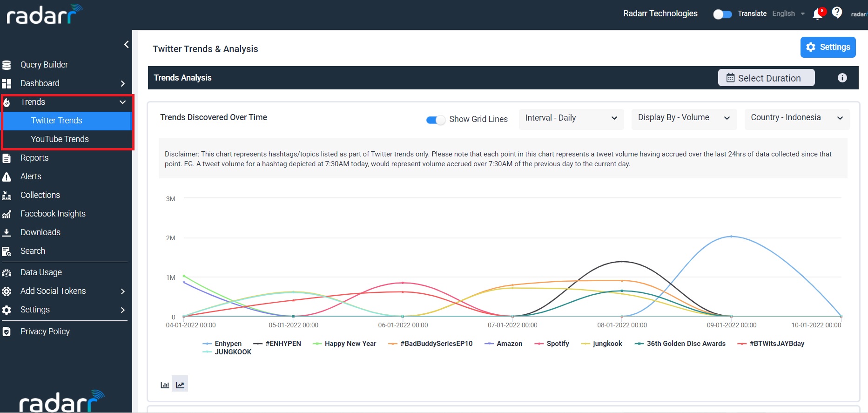868x413 pixels.
Task: Toggle lowercase jungkook legend entry
Action: [601, 344]
